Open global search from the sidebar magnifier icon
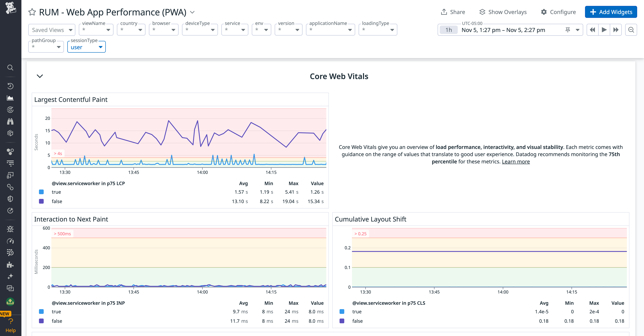 pos(10,67)
